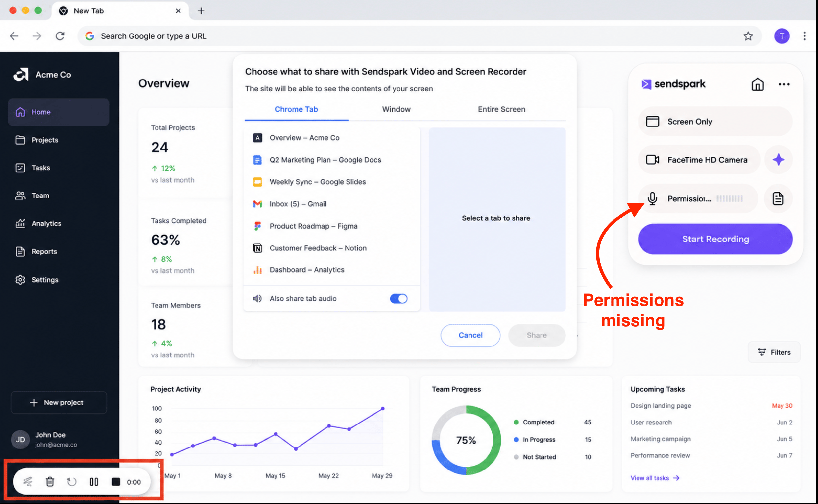The width and height of the screenshot is (818, 504).
Task: Select the FaceTime HD Camera option
Action: 699,160
